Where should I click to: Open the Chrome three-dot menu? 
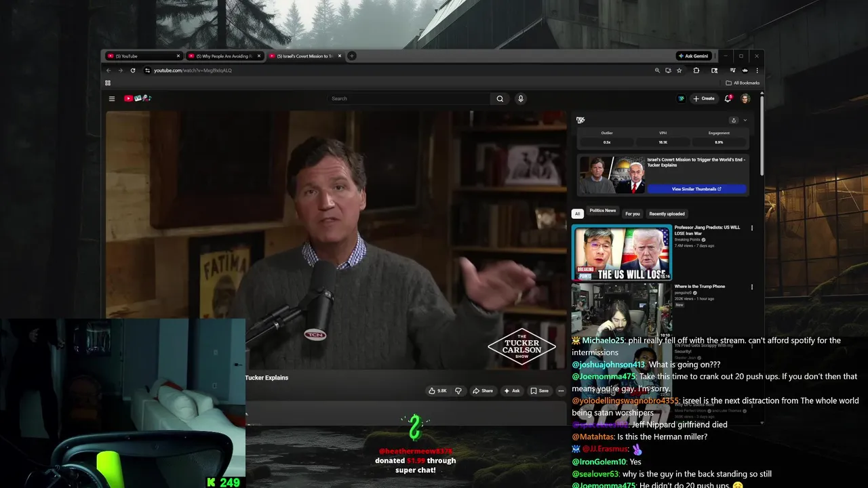coord(757,70)
